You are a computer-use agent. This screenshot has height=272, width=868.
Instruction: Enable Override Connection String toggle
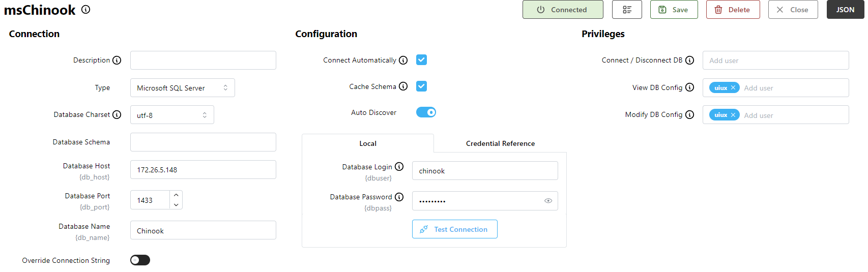(x=140, y=260)
